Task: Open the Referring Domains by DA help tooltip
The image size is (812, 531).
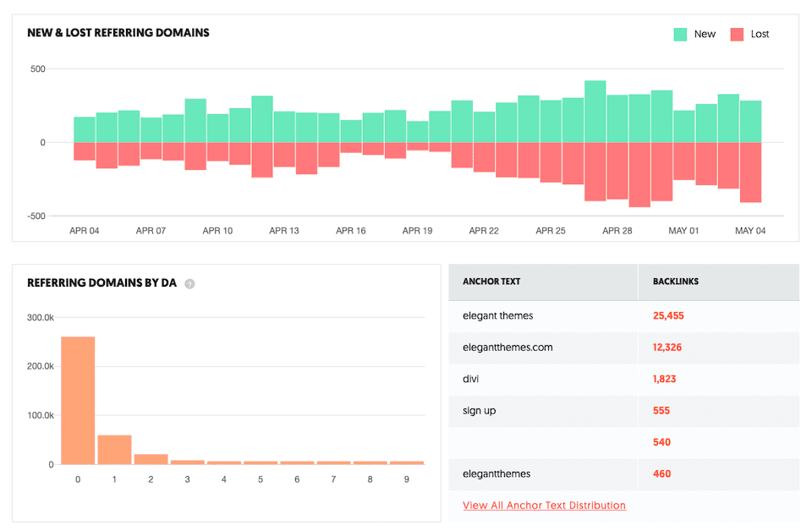Action: coord(189,284)
